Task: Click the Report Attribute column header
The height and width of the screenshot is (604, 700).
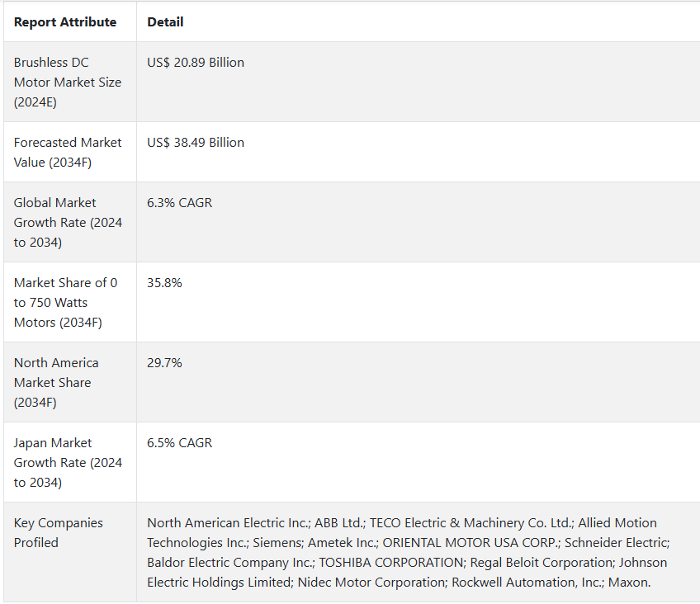Action: tap(65, 21)
